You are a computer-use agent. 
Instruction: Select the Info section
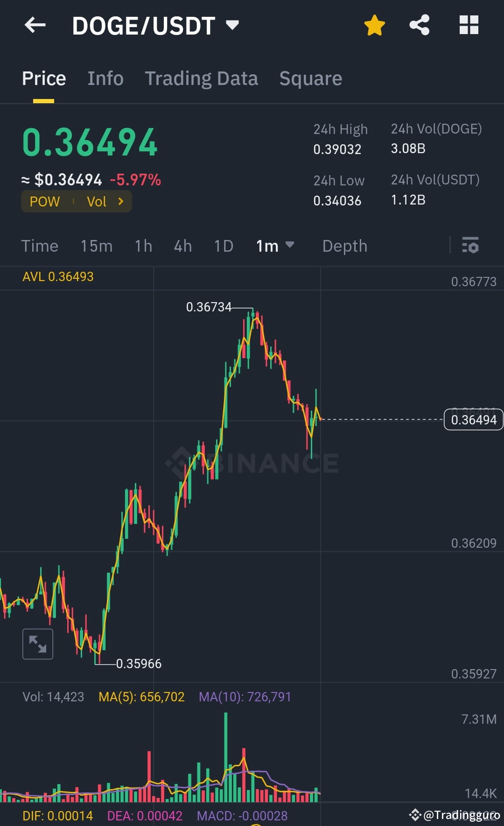point(105,78)
